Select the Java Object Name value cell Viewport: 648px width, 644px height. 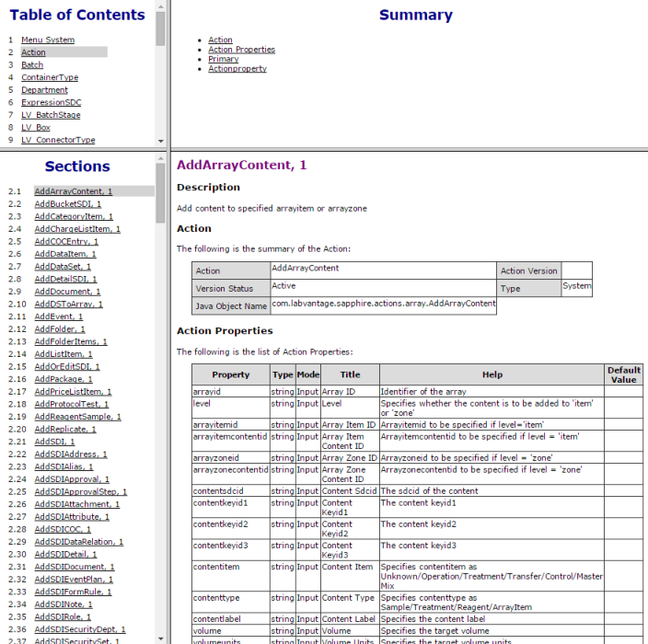click(384, 305)
